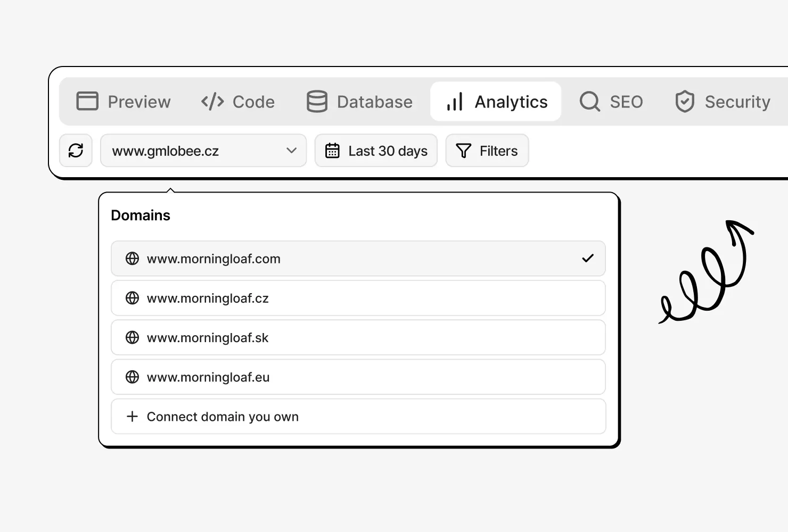Screen dimensions: 788x532
Task: Click the Domains heading text
Action: 141,215
